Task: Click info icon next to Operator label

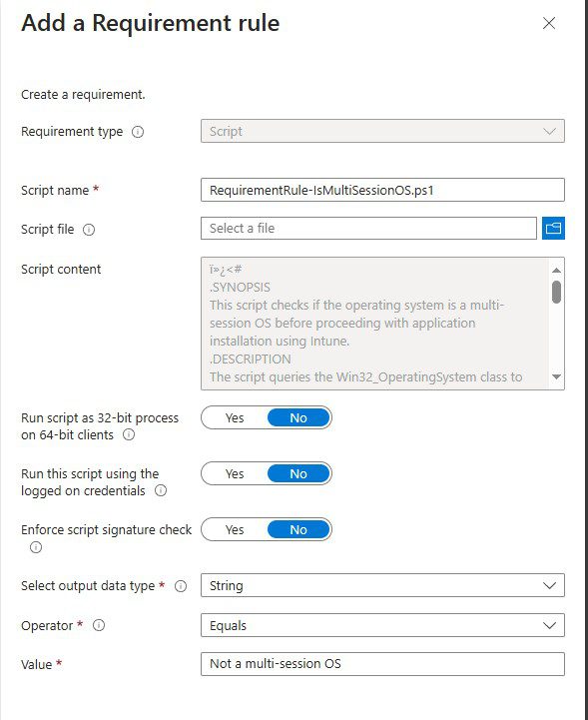Action: 99,625
